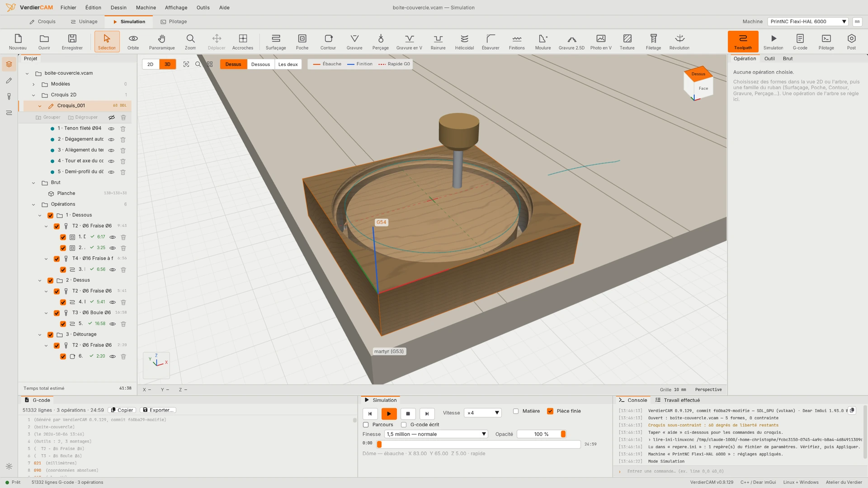Adjust the Opacité 100 % slider

542,434
